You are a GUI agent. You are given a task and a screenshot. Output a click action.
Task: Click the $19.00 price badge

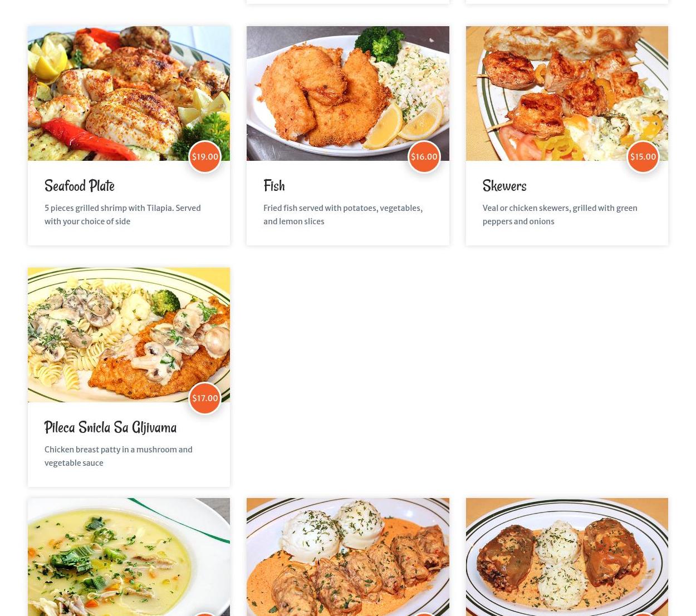click(205, 157)
